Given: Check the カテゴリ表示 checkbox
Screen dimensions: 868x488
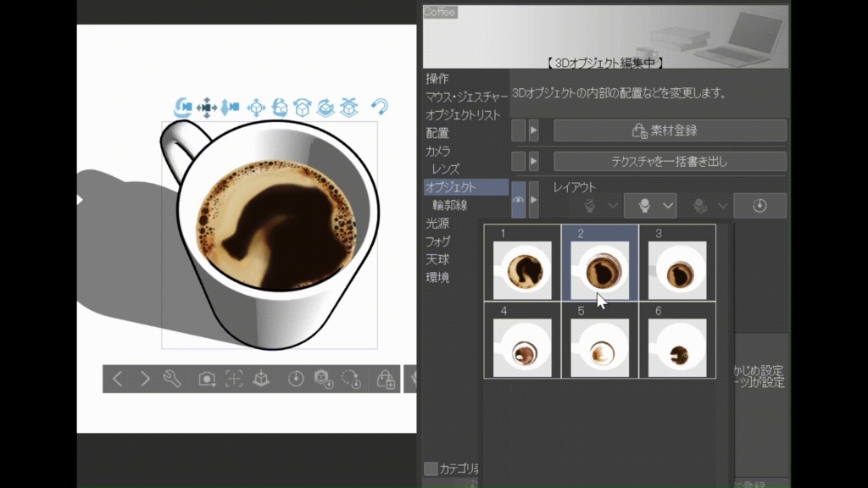Looking at the screenshot, I should click(431, 469).
